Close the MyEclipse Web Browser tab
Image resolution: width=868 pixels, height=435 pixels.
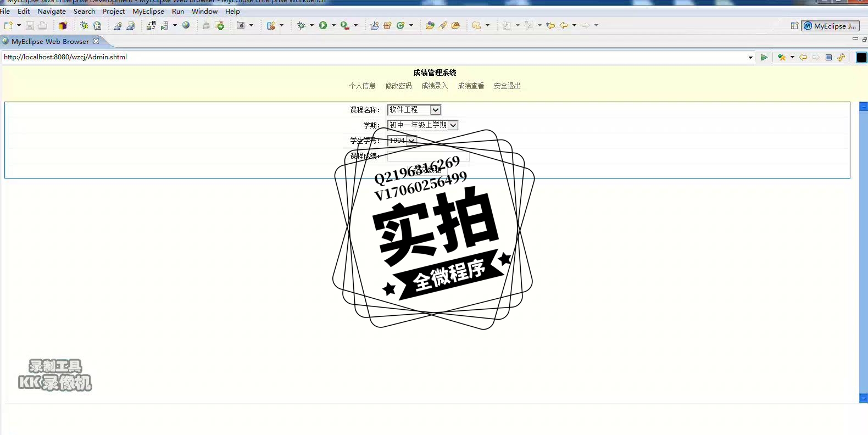(96, 41)
